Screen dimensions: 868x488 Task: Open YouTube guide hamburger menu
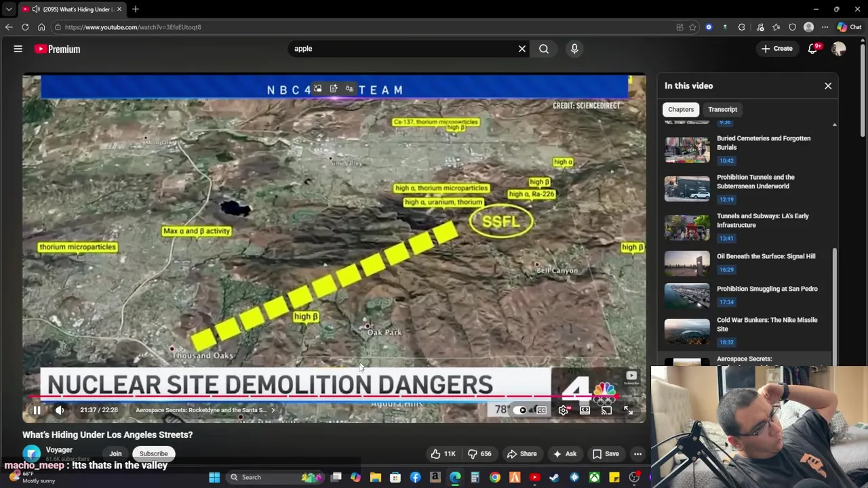pyautogui.click(x=18, y=49)
